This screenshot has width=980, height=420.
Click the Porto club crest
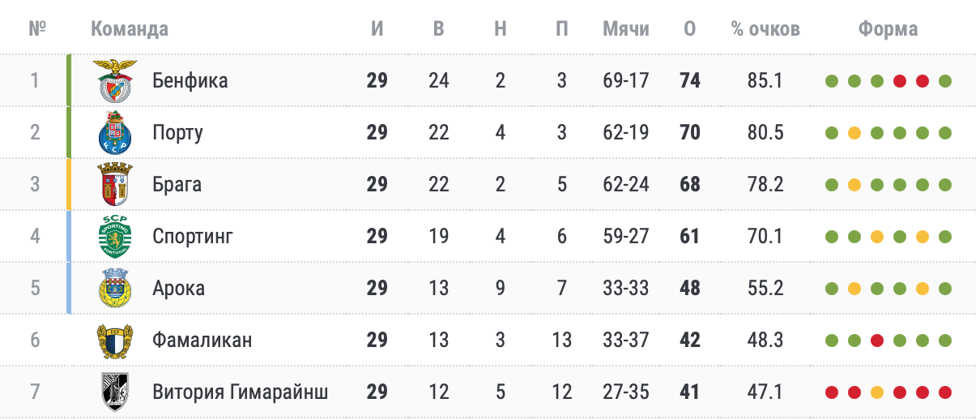(x=115, y=133)
